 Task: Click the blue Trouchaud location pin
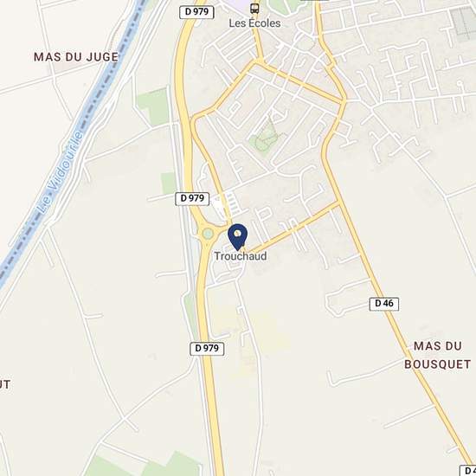pyautogui.click(x=238, y=237)
